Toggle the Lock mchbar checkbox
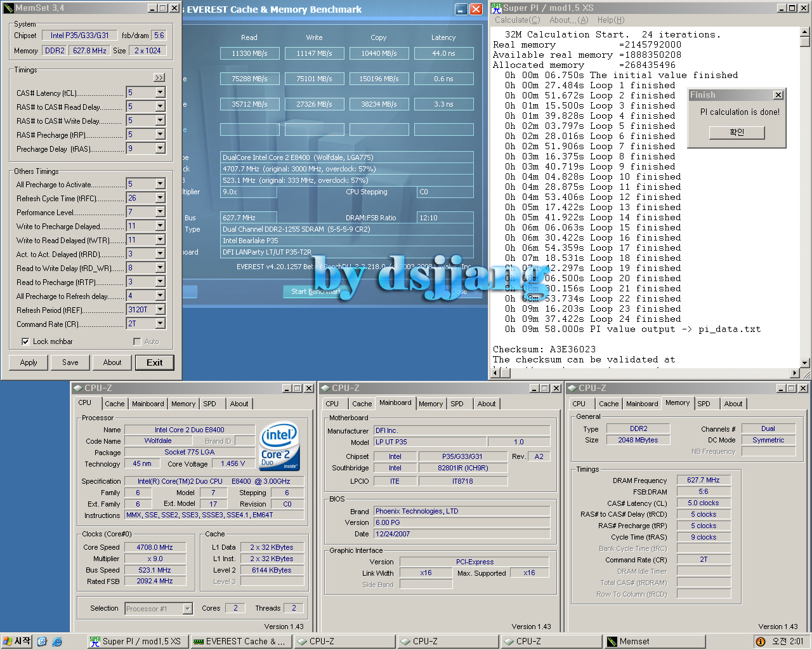The image size is (812, 650). (25, 342)
